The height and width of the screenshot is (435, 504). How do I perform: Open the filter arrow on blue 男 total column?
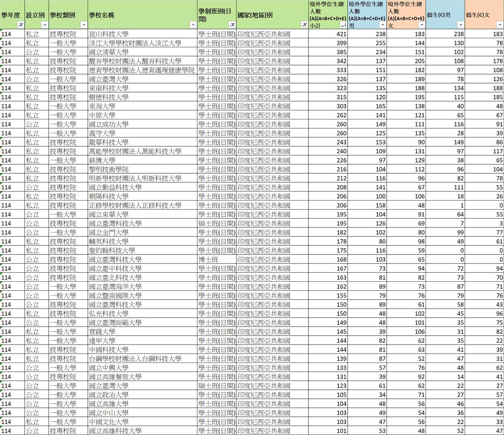(x=382, y=25)
